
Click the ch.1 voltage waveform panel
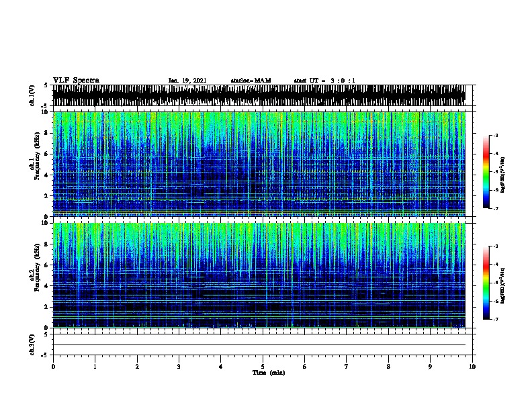tap(259, 95)
